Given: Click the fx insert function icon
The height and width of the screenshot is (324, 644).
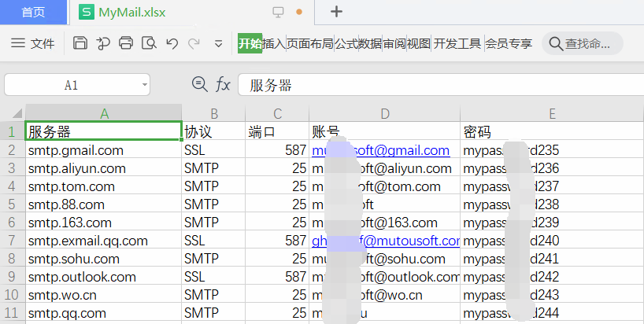Looking at the screenshot, I should 223,85.
